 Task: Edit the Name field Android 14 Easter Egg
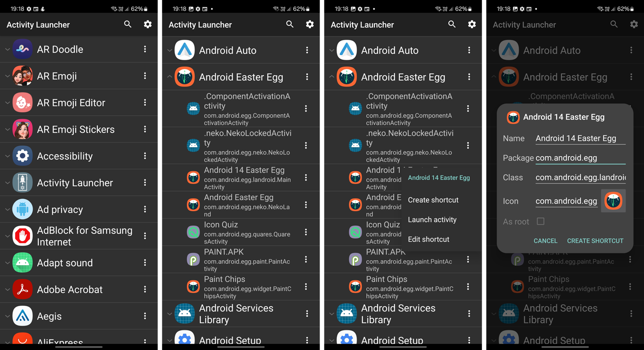tap(580, 138)
